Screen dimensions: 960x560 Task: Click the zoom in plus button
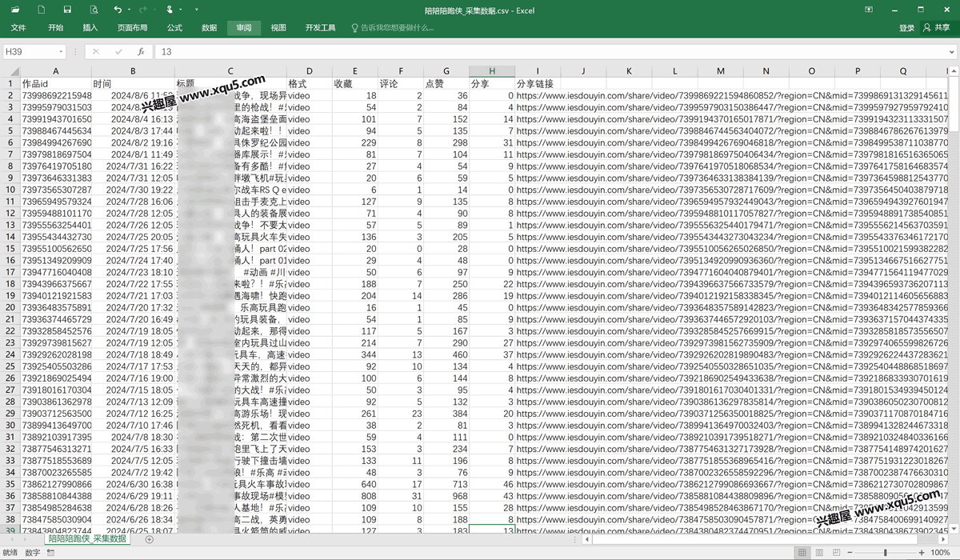coord(923,553)
